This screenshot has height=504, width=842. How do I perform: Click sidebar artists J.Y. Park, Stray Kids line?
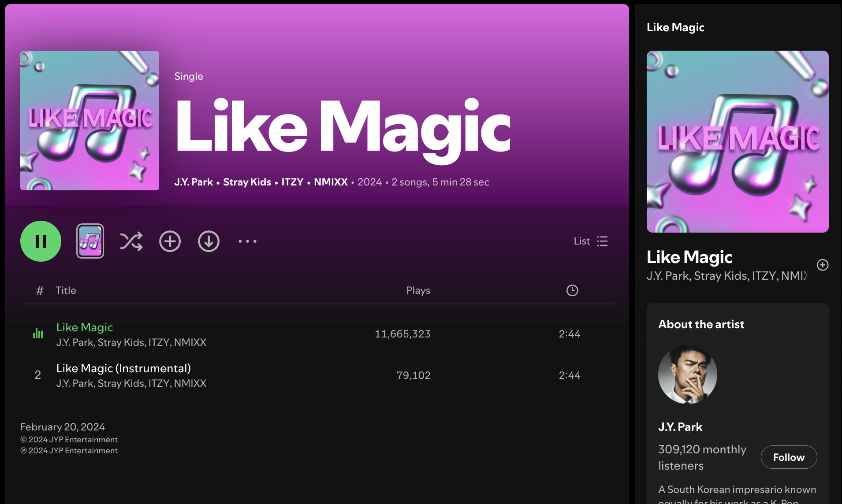pos(727,276)
